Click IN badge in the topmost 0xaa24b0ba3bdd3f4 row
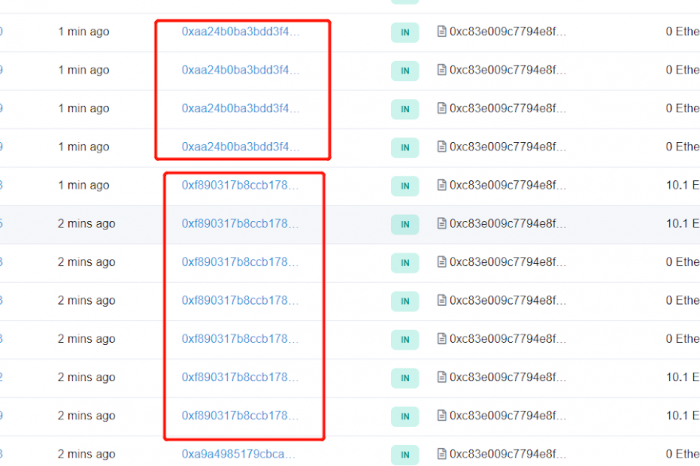The height and width of the screenshot is (466, 700). [x=405, y=33]
